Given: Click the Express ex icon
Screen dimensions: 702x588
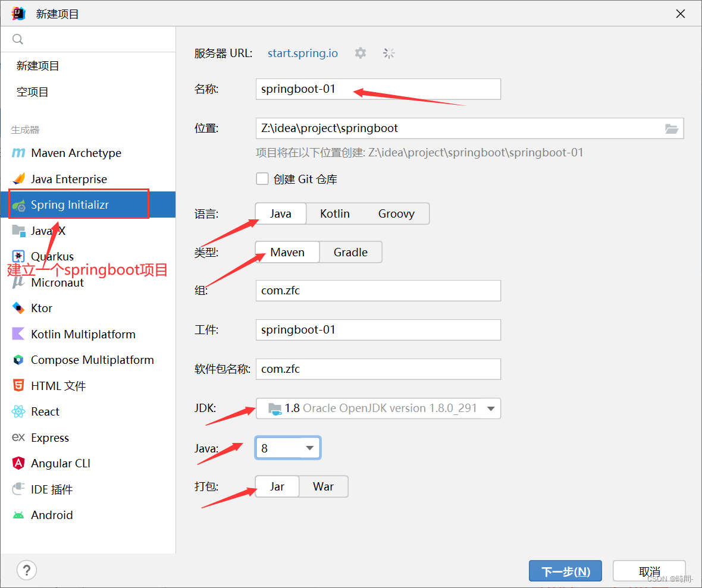Looking at the screenshot, I should tap(18, 437).
